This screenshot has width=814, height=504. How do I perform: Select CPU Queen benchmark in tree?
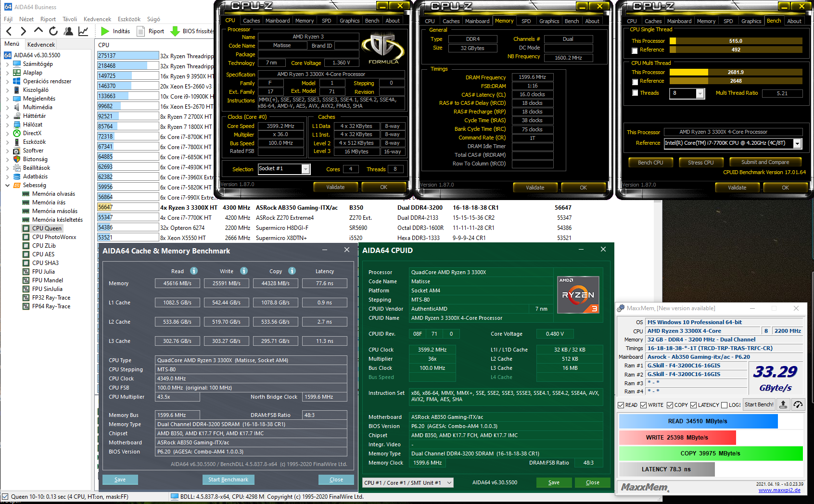(x=47, y=228)
